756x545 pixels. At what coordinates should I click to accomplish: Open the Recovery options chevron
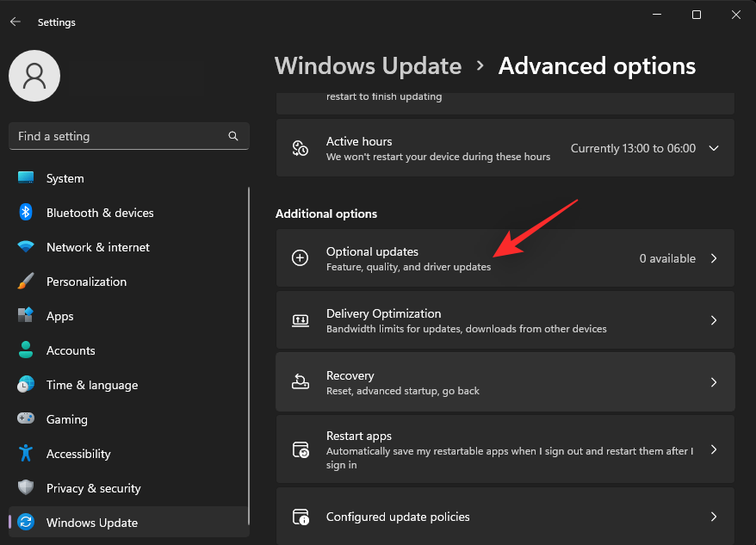[x=714, y=381]
